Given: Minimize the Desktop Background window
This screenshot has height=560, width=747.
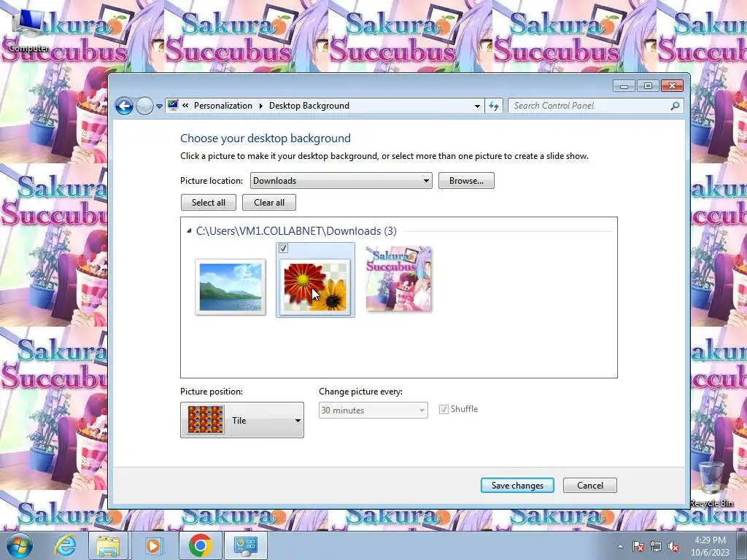Looking at the screenshot, I should pyautogui.click(x=624, y=86).
